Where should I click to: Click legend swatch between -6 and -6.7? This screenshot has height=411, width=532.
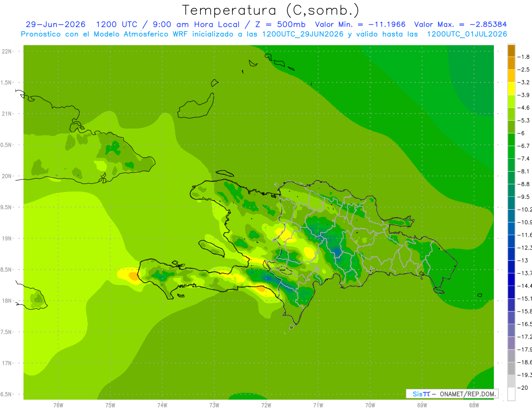coord(511,140)
